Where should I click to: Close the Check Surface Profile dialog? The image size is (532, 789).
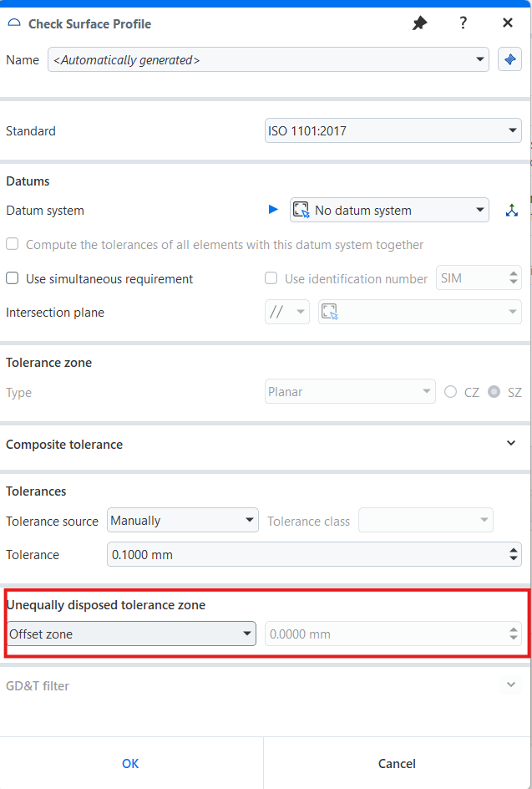pyautogui.click(x=508, y=23)
